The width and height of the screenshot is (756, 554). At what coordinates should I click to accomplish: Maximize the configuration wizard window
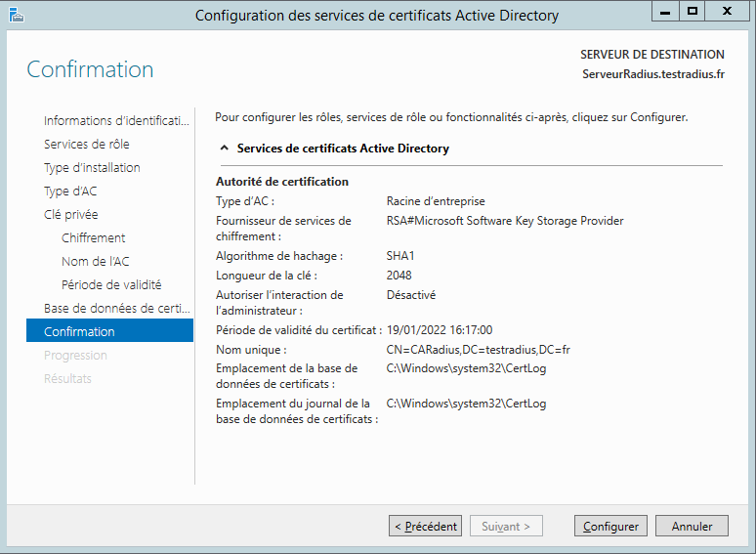[693, 11]
